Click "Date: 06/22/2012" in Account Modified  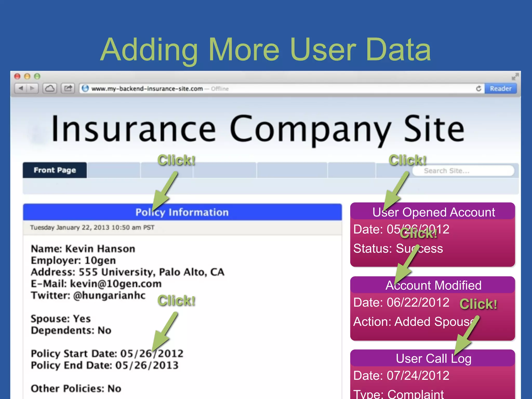tap(401, 302)
